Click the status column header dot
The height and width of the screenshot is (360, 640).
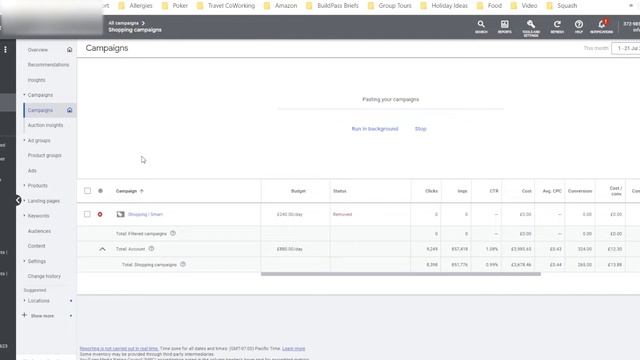tap(100, 191)
